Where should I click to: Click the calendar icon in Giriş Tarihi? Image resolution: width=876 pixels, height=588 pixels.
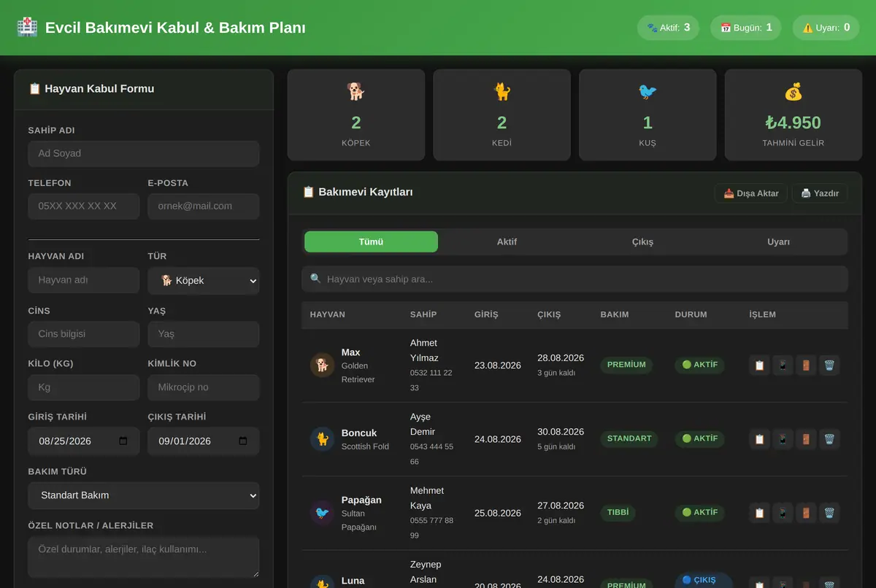[x=123, y=441]
